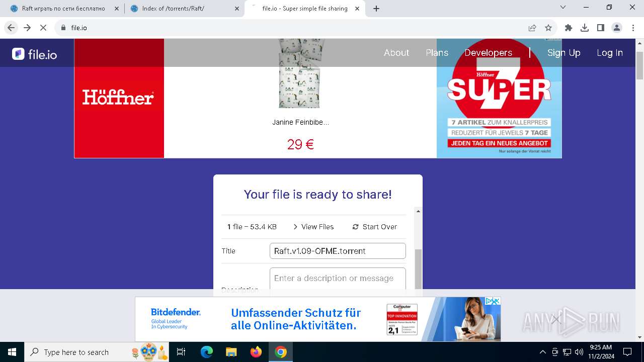The image size is (644, 362).
Task: Close the Index of /torrents/Raft/ tab
Action: click(237, 9)
